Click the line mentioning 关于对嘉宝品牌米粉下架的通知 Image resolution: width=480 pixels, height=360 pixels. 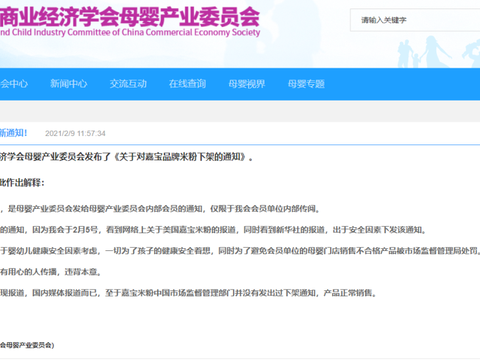(127, 157)
